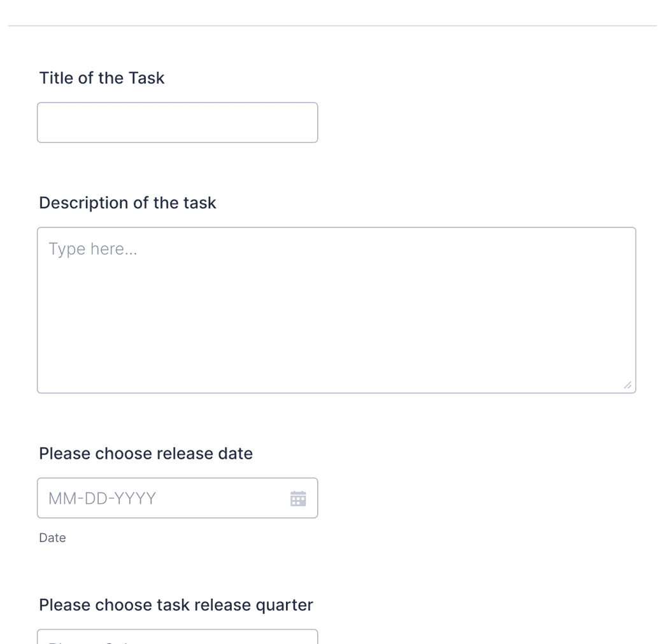The width and height of the screenshot is (665, 644).
Task: Click the top border divider line
Action: (332, 25)
